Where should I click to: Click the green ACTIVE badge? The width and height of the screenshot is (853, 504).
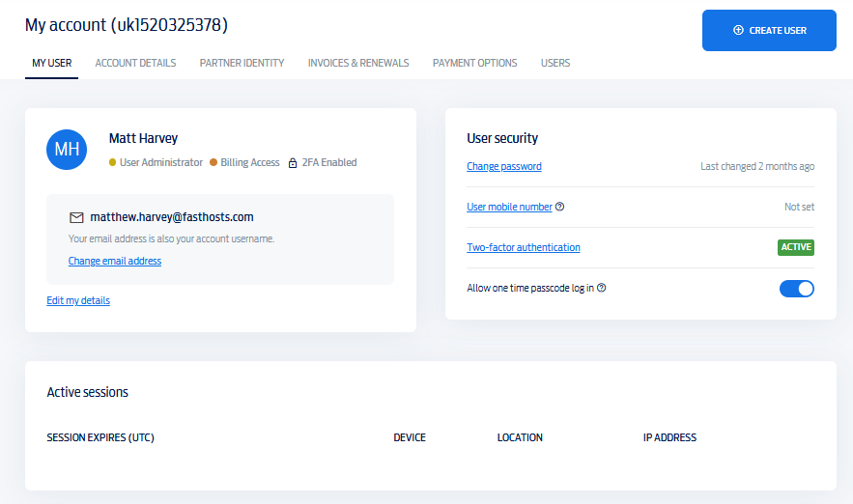coord(796,247)
